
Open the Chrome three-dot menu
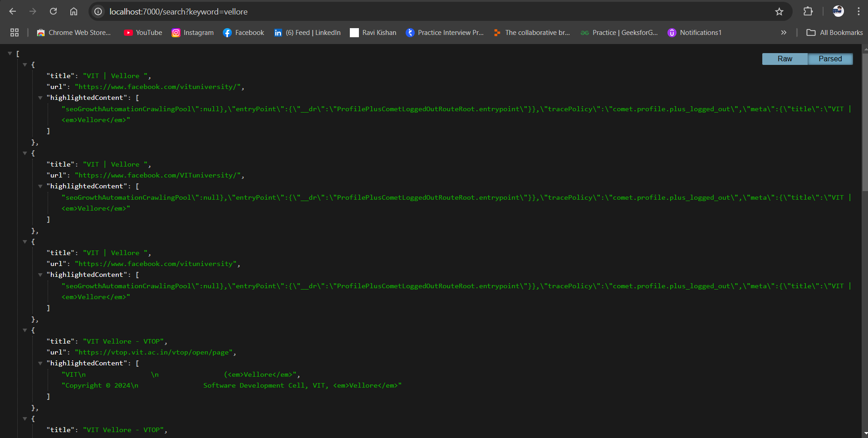click(858, 11)
